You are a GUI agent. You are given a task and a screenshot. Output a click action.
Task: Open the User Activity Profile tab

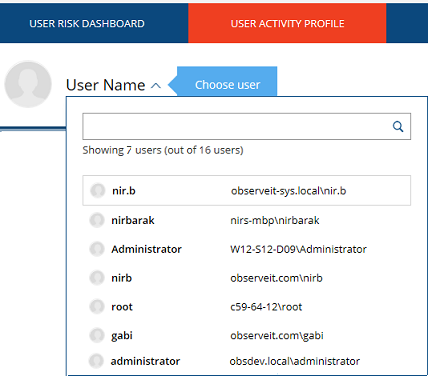pos(287,23)
